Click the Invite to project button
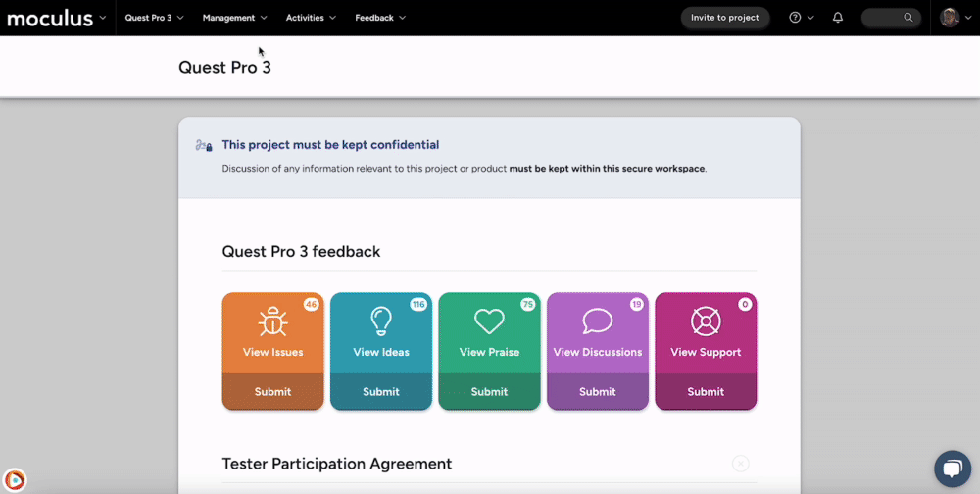 tap(724, 18)
